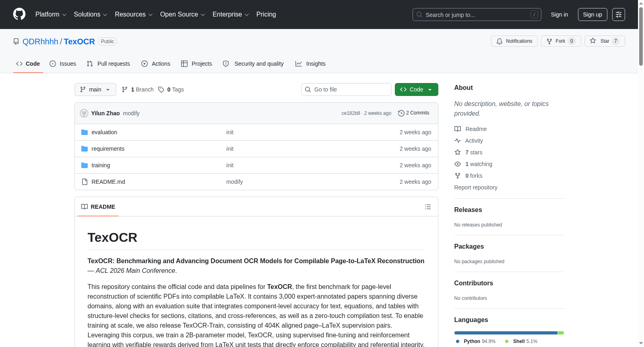Click the training folder icon
The image size is (644, 347).
point(85,165)
